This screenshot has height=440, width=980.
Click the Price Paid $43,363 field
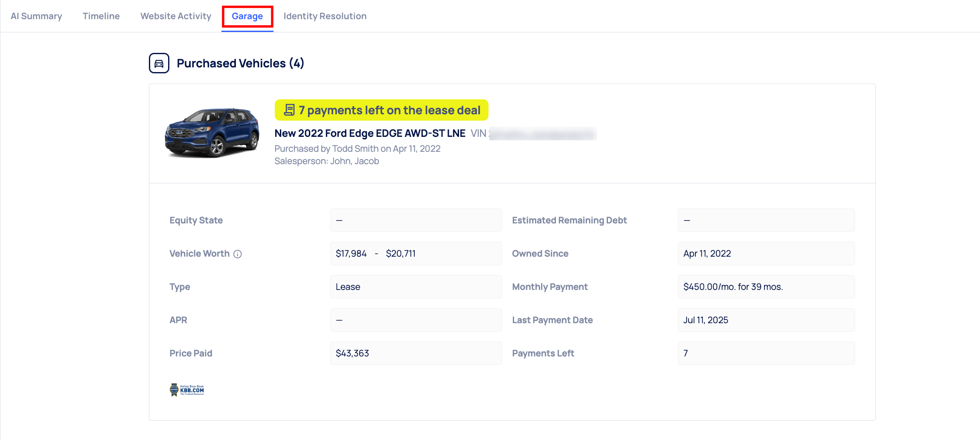(x=416, y=353)
